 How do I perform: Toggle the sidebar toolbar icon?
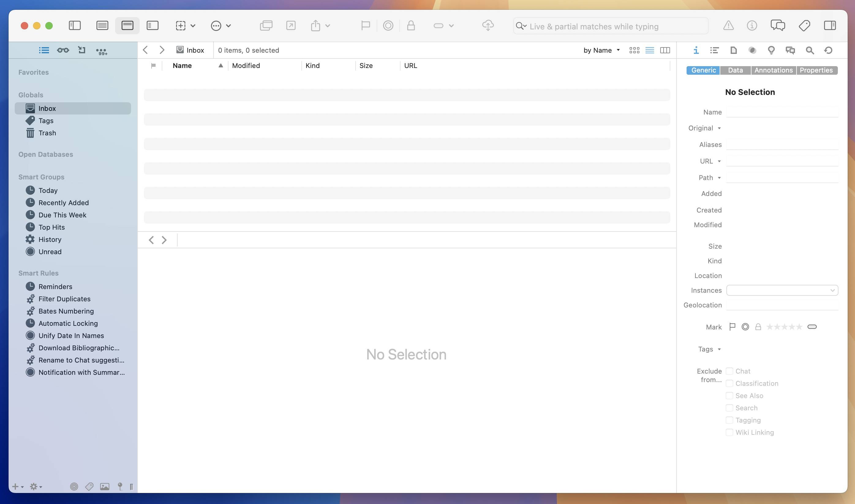point(75,25)
